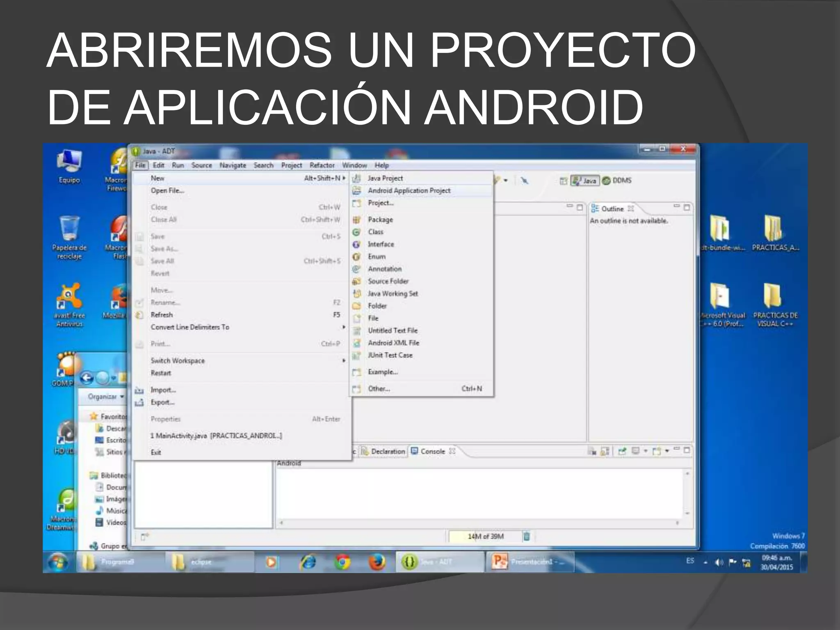Switch to PowerPoint Presentación1 taskbar button

coord(530,562)
